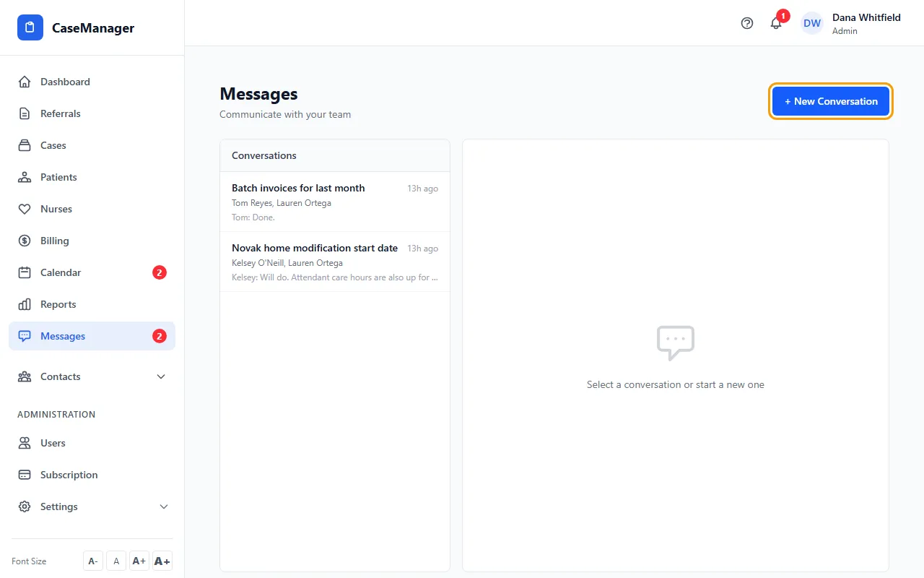Click the Conversations panel header
Viewport: 924px width, 578px height.
click(x=335, y=155)
